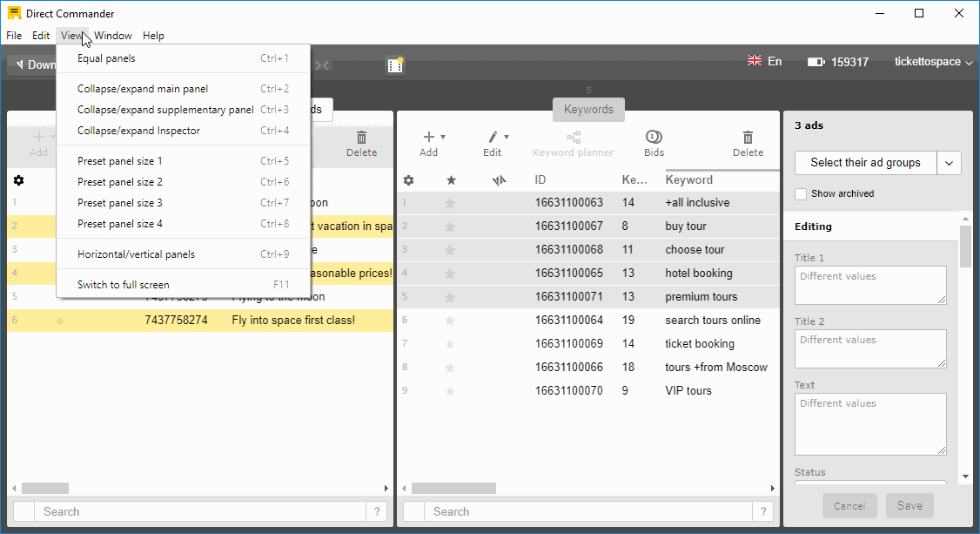Click the Edit pencil icon in Keywords panel
The image size is (980, 534).
tap(493, 138)
